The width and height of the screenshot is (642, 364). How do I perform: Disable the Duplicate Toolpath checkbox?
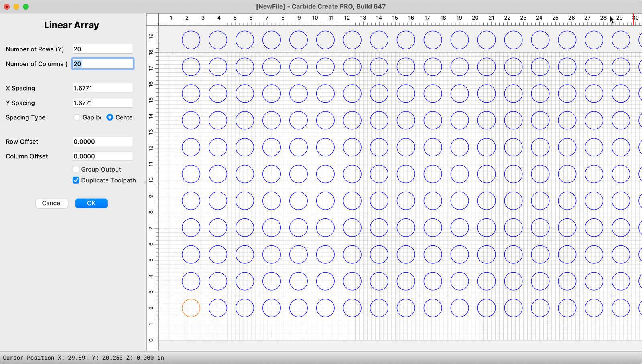[76, 180]
